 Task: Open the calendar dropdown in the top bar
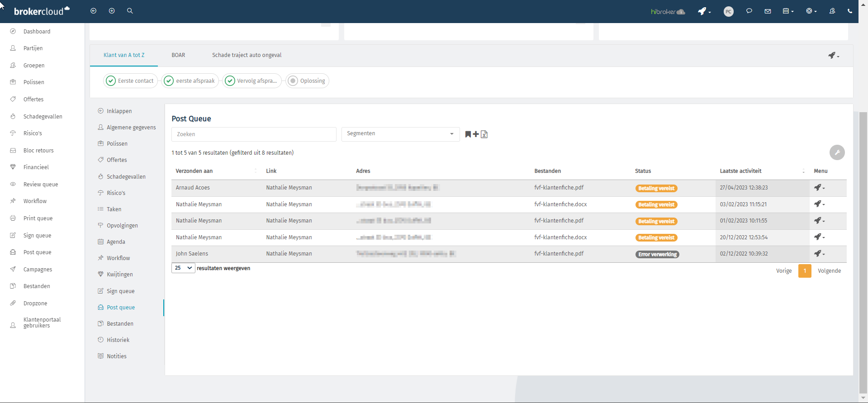(788, 11)
